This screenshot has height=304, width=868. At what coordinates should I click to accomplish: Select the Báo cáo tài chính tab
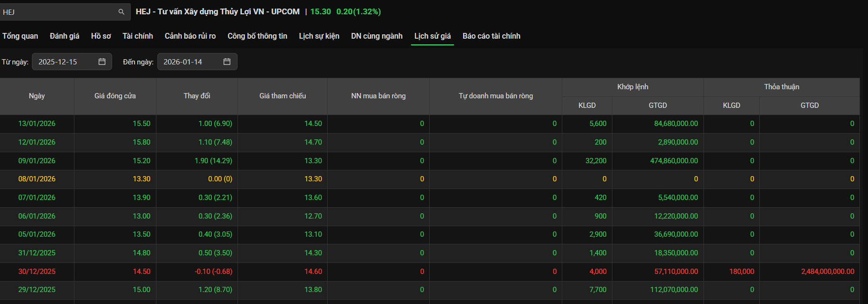tap(491, 36)
